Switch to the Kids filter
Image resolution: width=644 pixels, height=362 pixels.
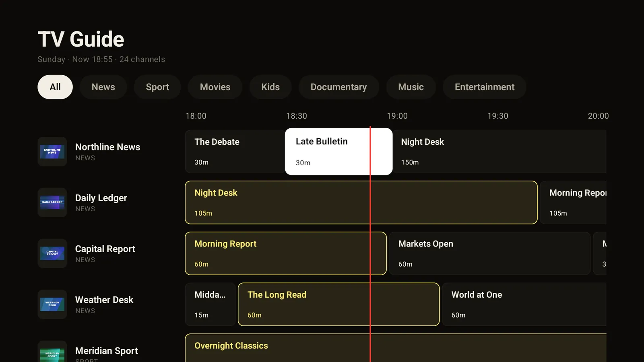pos(270,87)
